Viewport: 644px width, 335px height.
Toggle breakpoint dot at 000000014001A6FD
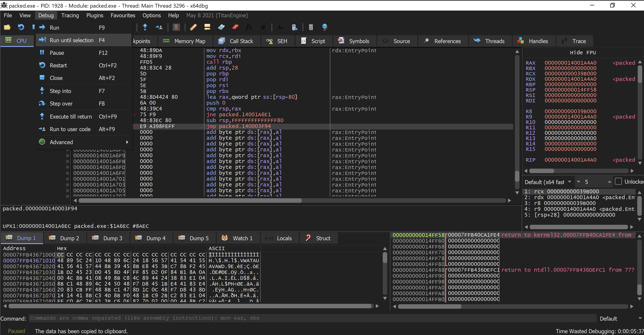pos(67,167)
